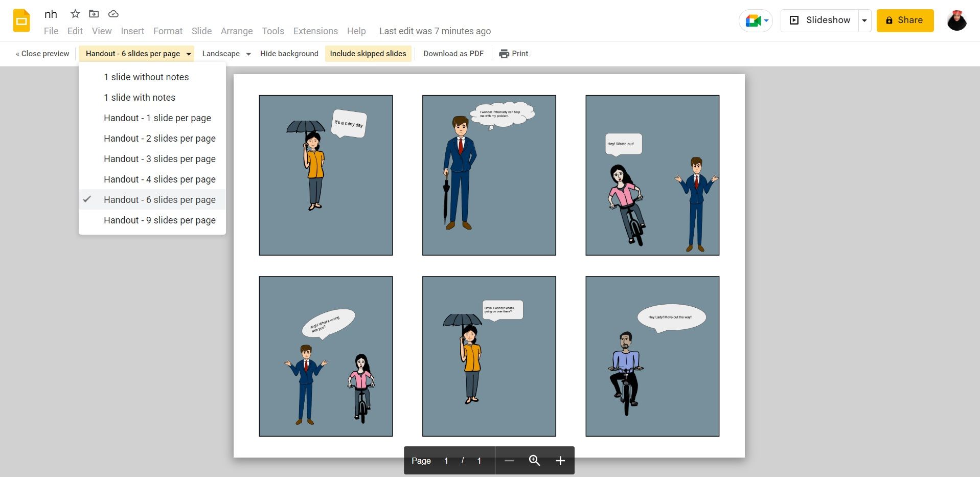Expand the Slideshow options arrow
Viewport: 980px width, 477px height.
point(863,20)
